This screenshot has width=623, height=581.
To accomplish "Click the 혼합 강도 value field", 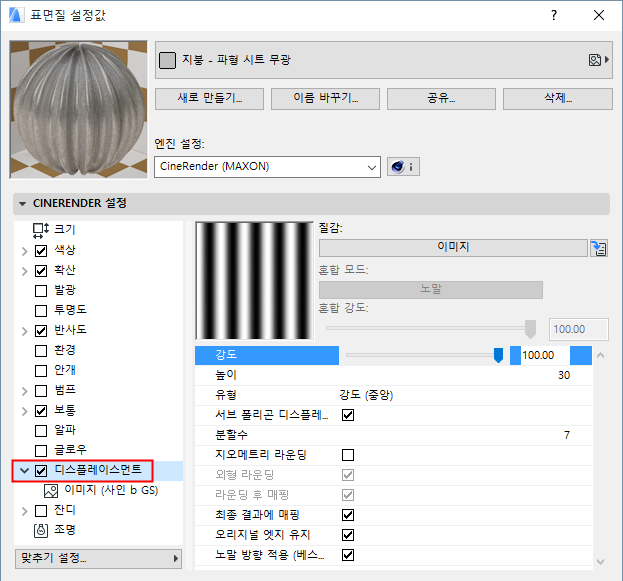I will [x=578, y=329].
